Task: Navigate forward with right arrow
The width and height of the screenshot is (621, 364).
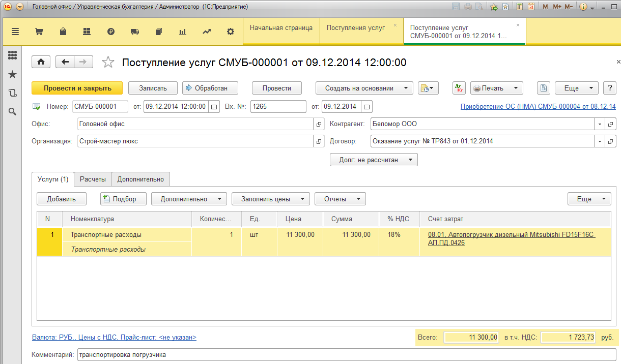Action: (84, 62)
